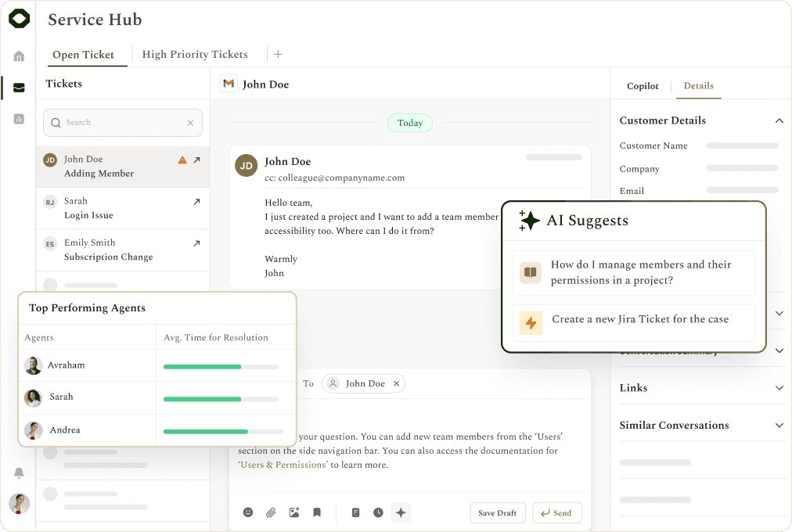Insert an emoji in the reply

248,512
